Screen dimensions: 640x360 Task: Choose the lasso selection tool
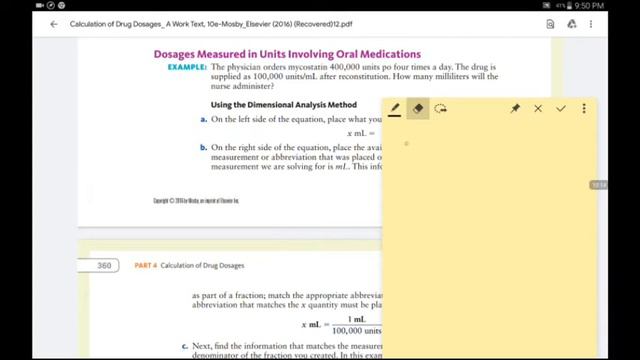(x=440, y=109)
